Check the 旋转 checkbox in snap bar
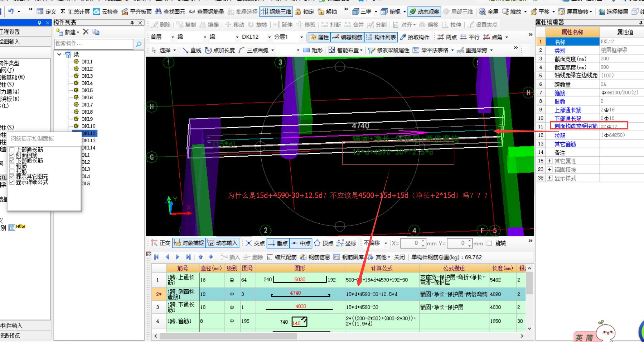This screenshot has width=644, height=342. pos(489,243)
